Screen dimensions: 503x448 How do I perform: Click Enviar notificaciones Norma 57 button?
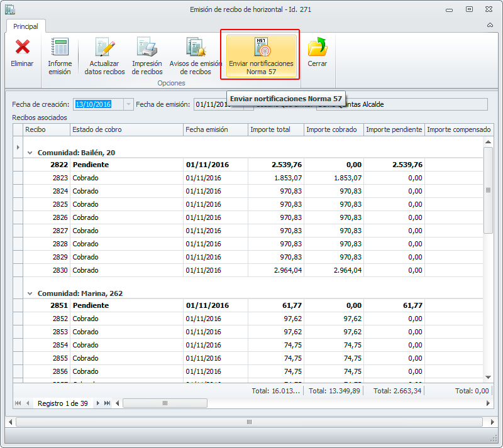(x=261, y=55)
